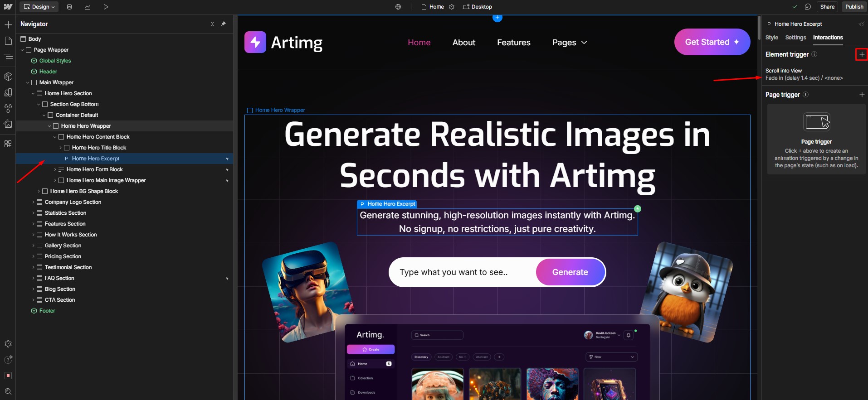Add a new Page trigger

[862, 95]
